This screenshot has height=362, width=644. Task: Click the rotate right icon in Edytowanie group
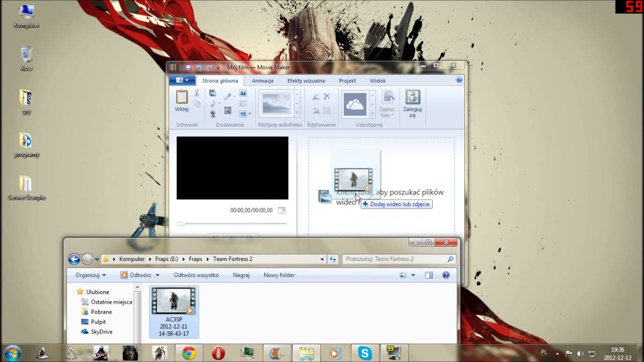316,111
